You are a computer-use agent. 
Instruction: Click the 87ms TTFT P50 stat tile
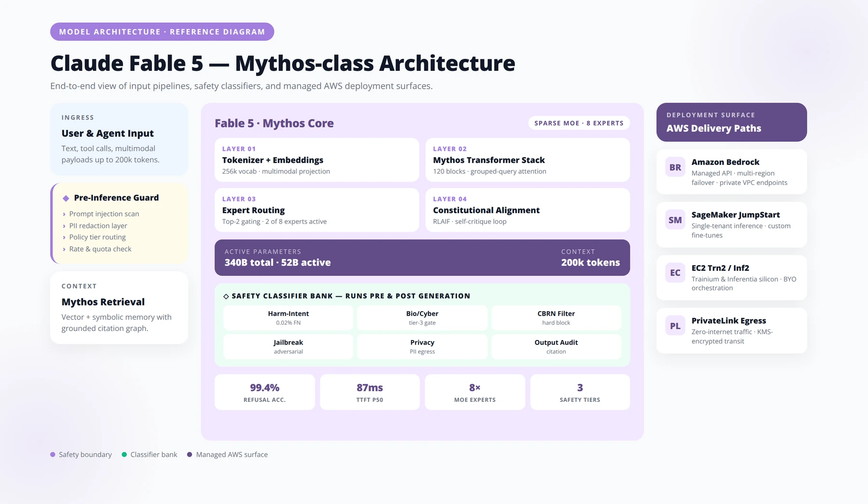point(370,392)
